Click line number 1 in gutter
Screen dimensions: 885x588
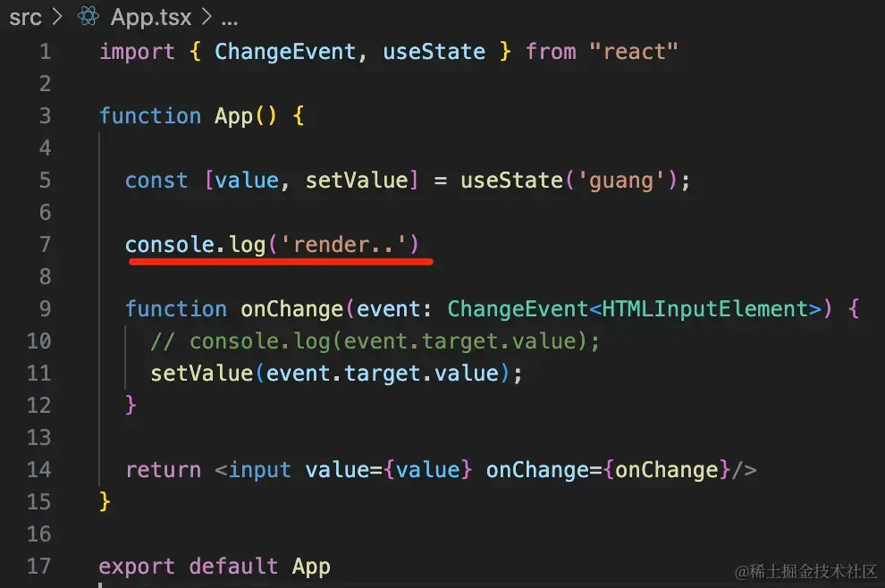[46, 52]
